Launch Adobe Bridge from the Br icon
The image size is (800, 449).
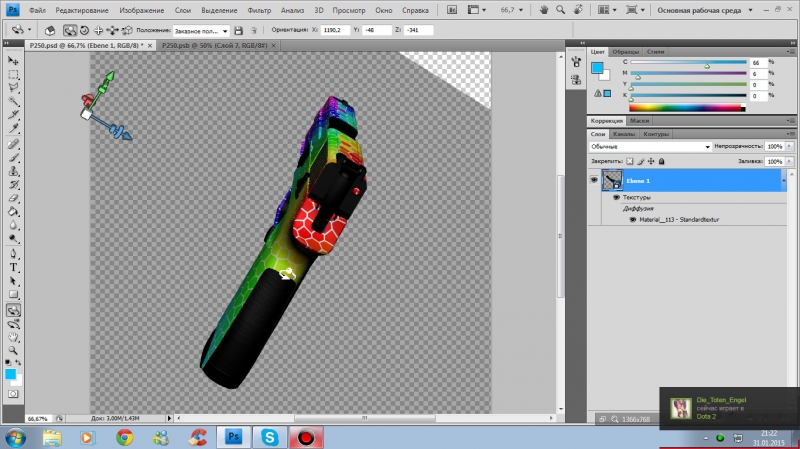pyautogui.click(x=452, y=10)
